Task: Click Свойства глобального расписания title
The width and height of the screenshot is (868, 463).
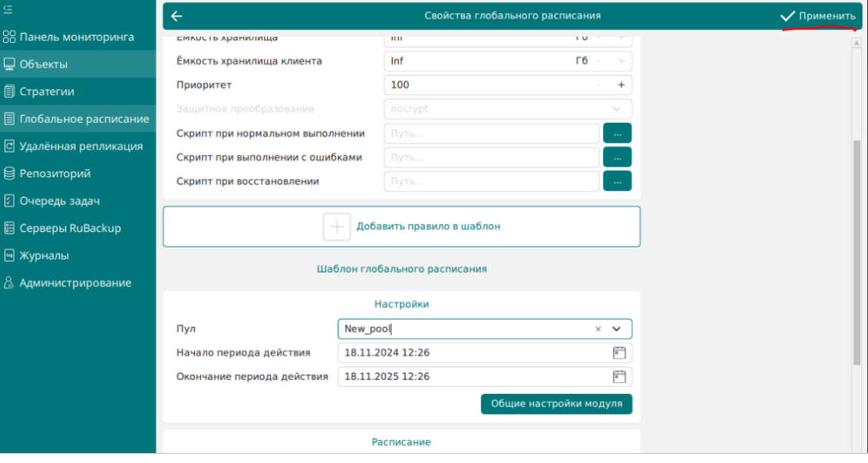Action: click(513, 15)
